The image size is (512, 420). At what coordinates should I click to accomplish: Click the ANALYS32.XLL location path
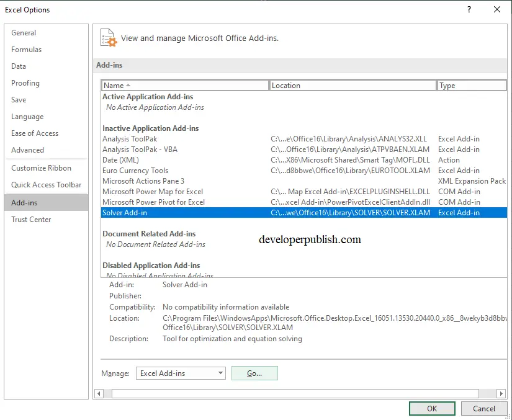[349, 139]
